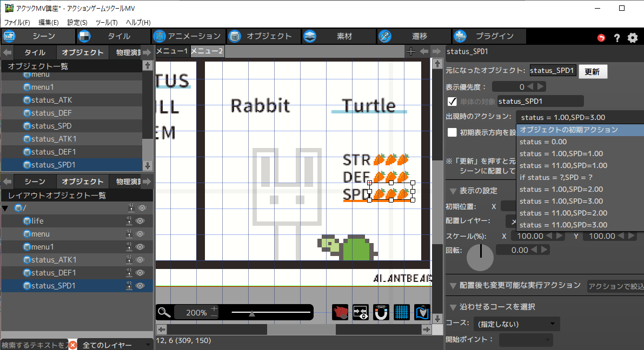
Task: Select status_ATK in the object list
Action: (51, 100)
